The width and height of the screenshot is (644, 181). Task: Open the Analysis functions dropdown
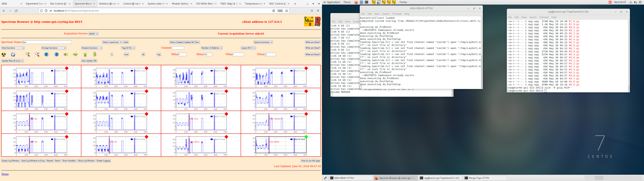point(92,48)
